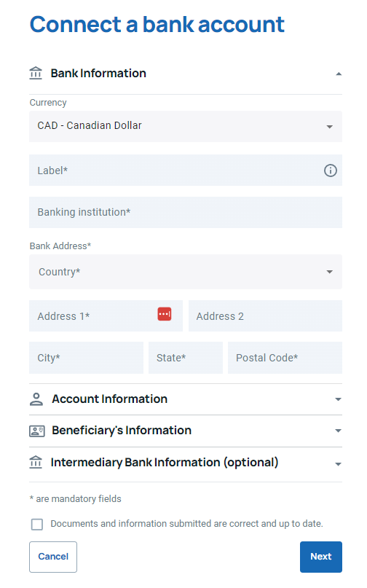Collapse the Bank Information section arrow
Viewport: 367px width, 588px height.
click(339, 74)
